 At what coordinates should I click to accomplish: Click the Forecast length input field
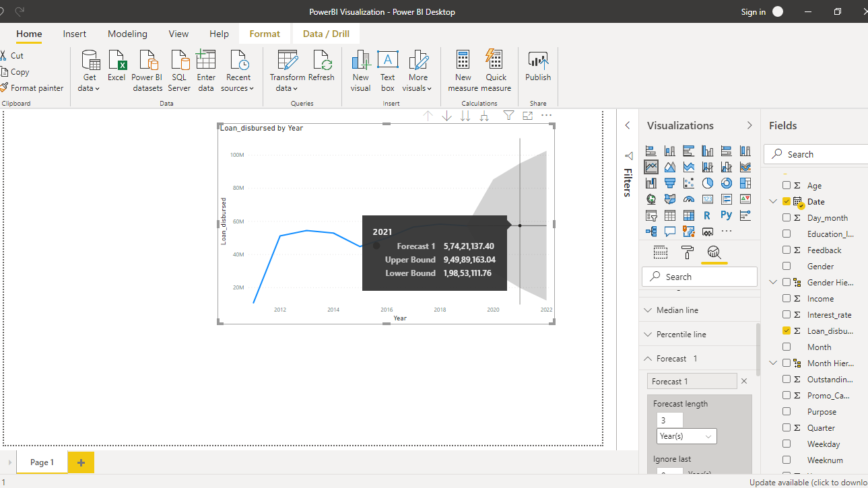669,420
